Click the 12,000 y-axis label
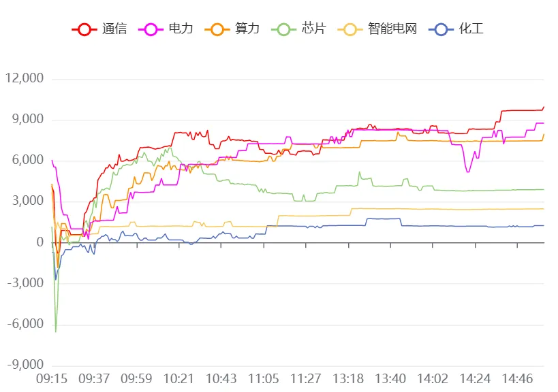Viewport: 558px width, 392px height. 25,79
